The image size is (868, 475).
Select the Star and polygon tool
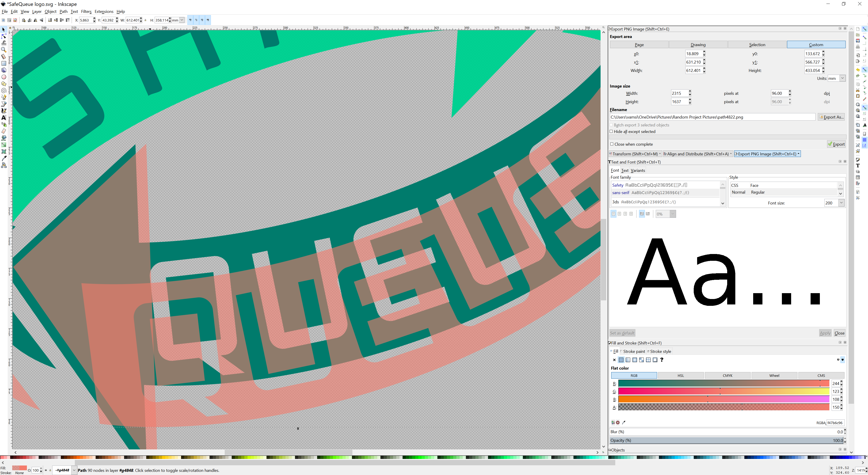click(4, 84)
